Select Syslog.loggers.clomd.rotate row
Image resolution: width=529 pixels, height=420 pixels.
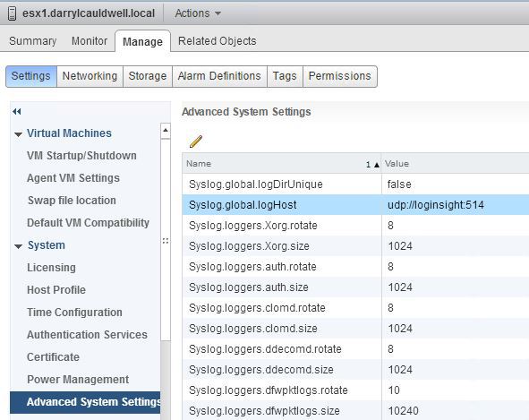355,308
